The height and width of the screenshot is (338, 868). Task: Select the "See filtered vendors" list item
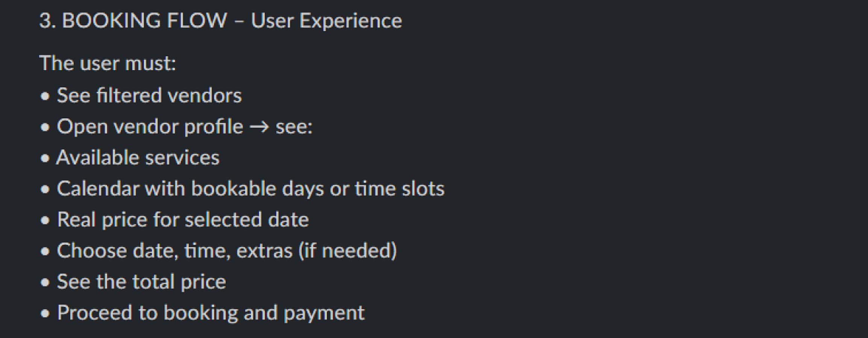(149, 95)
